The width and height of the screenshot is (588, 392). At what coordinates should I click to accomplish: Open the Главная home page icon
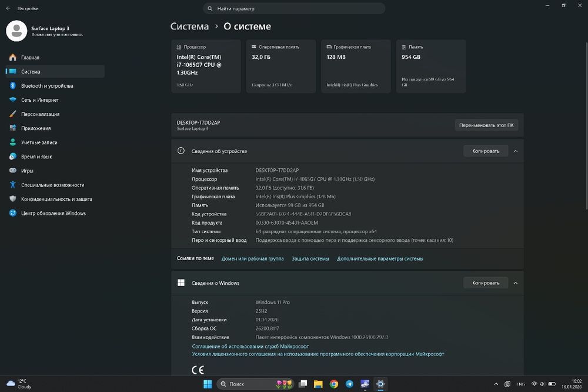click(13, 58)
